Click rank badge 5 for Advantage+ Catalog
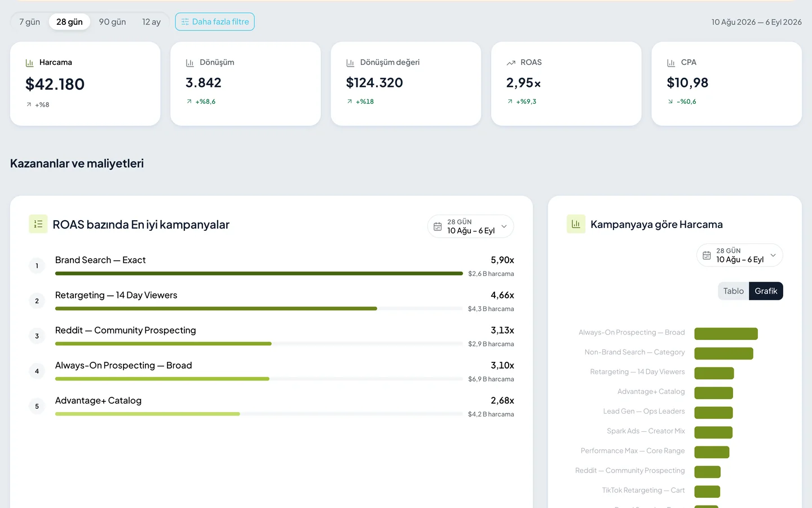 37,406
